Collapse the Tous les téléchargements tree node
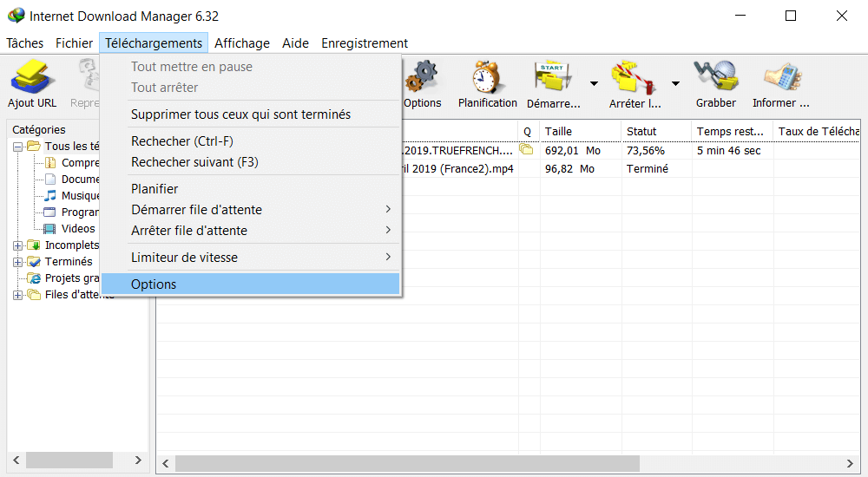The image size is (868, 477). tap(17, 147)
